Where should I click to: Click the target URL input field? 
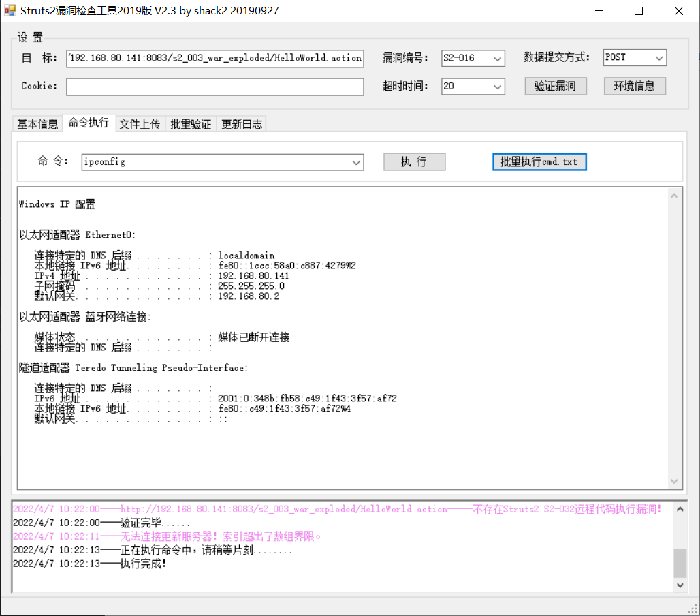[215, 59]
